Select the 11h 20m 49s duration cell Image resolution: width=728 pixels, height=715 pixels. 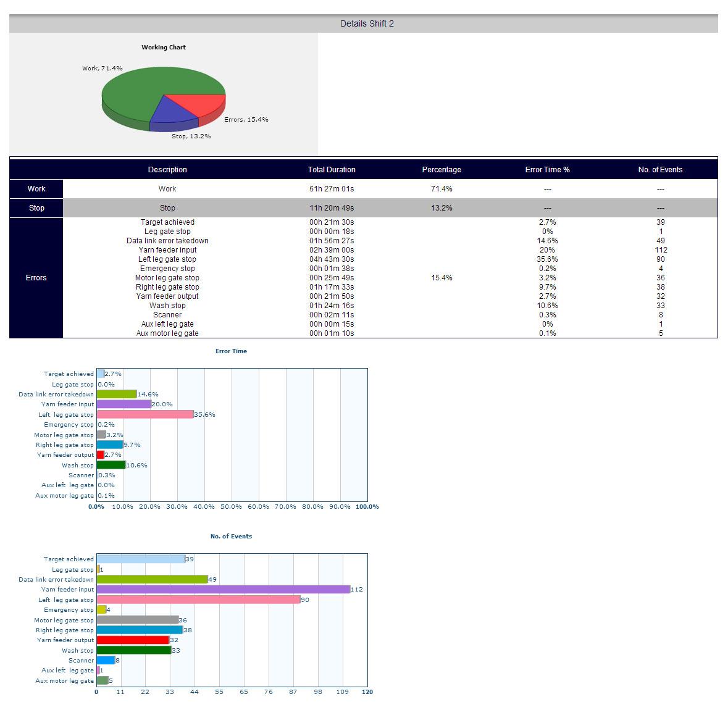[332, 208]
